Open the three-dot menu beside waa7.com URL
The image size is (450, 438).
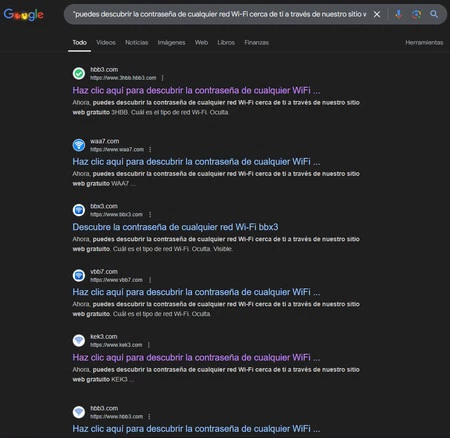pos(150,149)
